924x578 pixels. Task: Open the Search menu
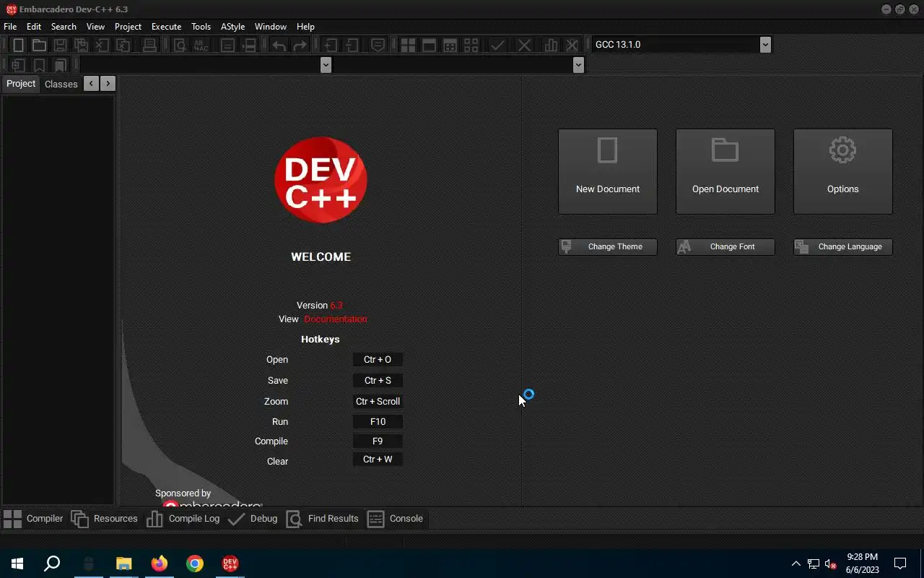64,27
